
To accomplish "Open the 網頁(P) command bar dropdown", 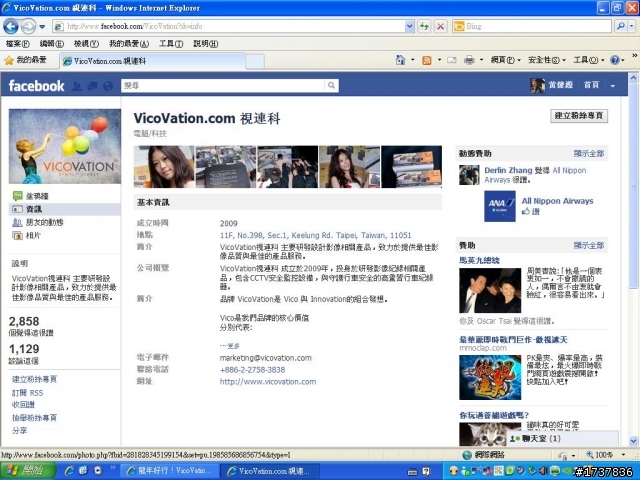I will click(506, 60).
